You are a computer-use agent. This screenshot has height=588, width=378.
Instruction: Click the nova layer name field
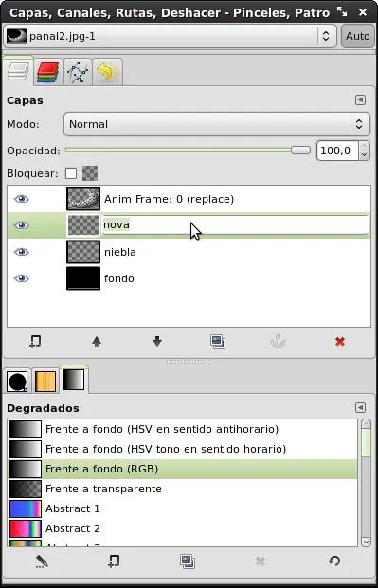(235, 225)
